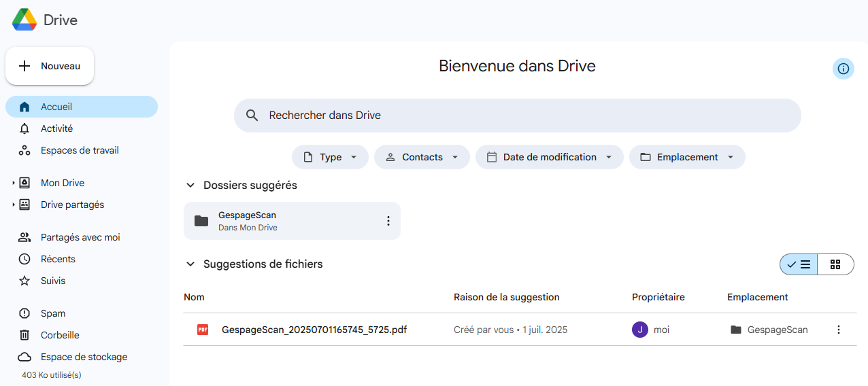Open the Emplacement filter dropdown

pyautogui.click(x=687, y=157)
